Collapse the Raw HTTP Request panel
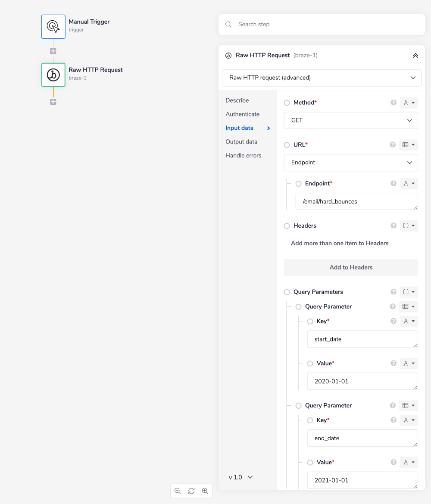 click(415, 56)
